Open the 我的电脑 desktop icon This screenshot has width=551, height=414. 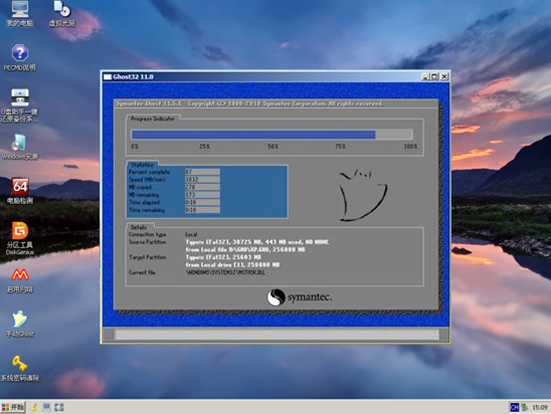[x=20, y=14]
